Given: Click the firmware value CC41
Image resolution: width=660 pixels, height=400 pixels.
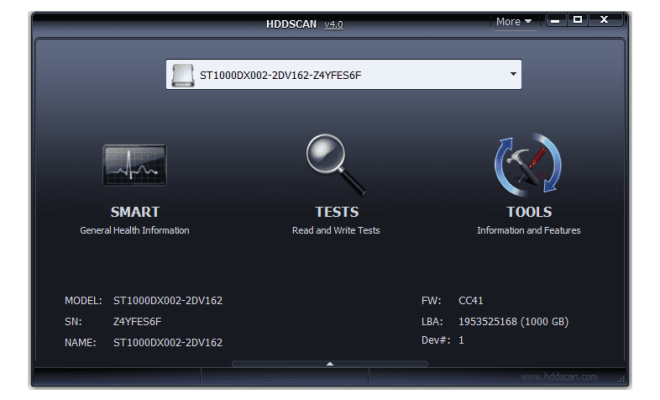Looking at the screenshot, I should tap(471, 301).
